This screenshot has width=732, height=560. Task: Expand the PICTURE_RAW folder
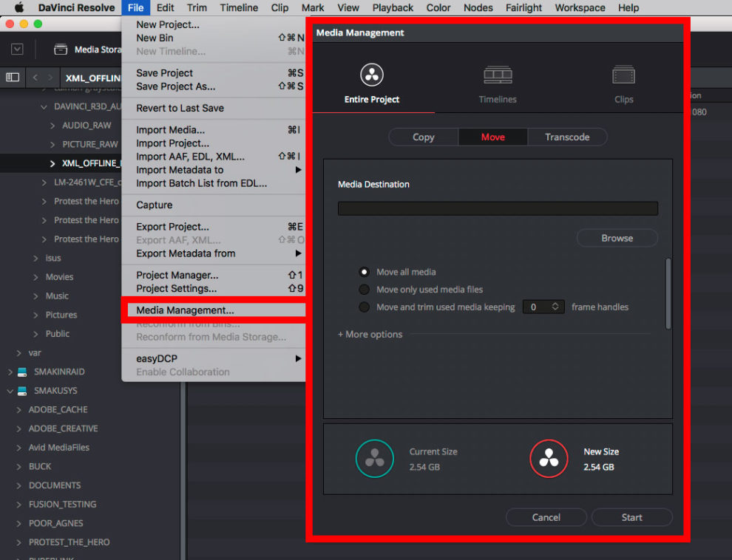click(52, 145)
